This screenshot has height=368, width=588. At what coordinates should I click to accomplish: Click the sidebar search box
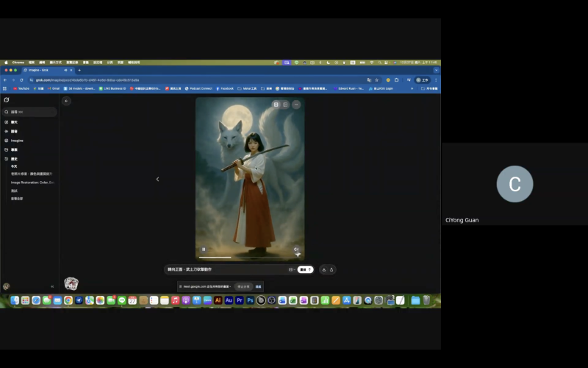point(29,112)
